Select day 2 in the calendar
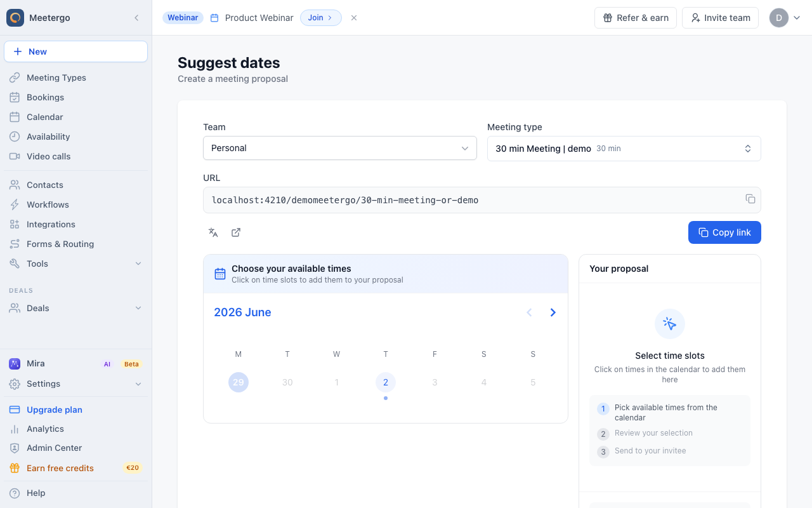This screenshot has height=508, width=812. [x=386, y=382]
